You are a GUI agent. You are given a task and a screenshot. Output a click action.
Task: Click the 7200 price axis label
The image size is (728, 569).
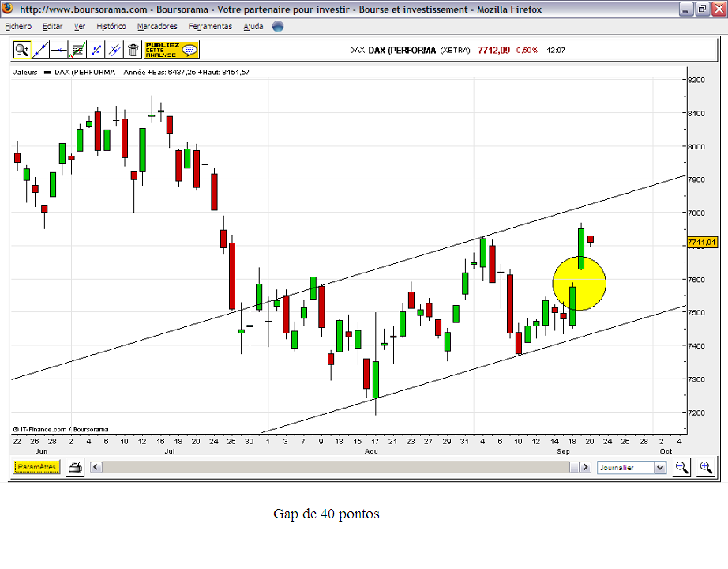click(696, 413)
